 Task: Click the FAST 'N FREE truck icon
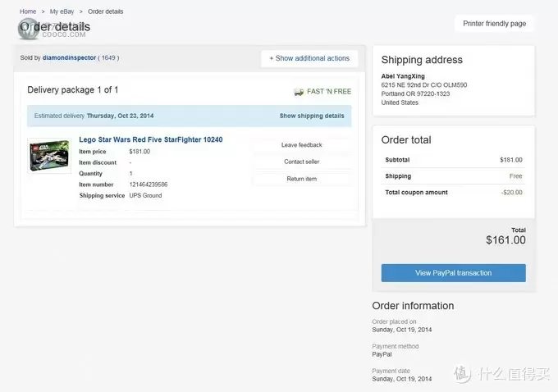[x=299, y=92]
